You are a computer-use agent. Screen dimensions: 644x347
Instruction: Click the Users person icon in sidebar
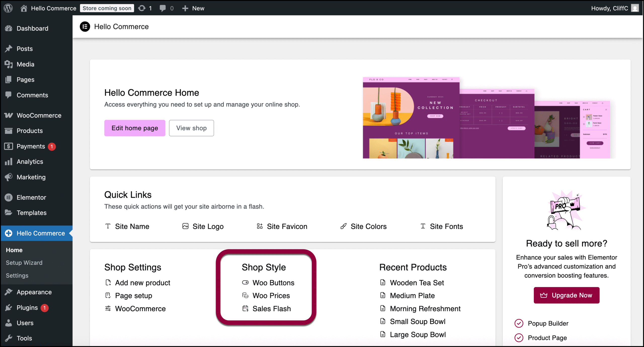point(9,323)
